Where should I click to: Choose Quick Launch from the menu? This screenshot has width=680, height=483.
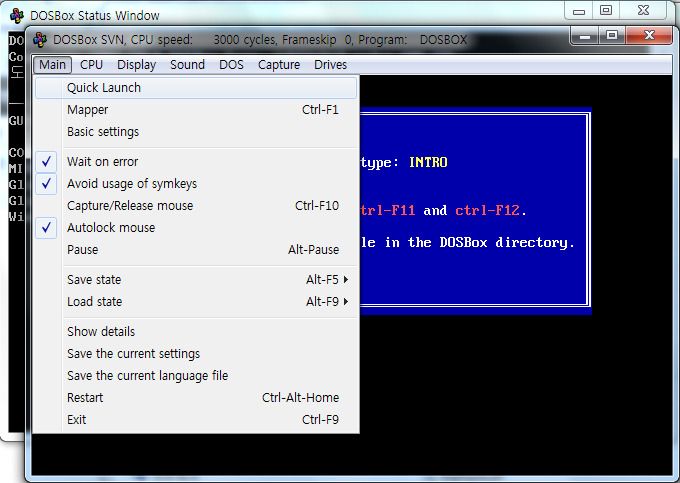[x=196, y=88]
